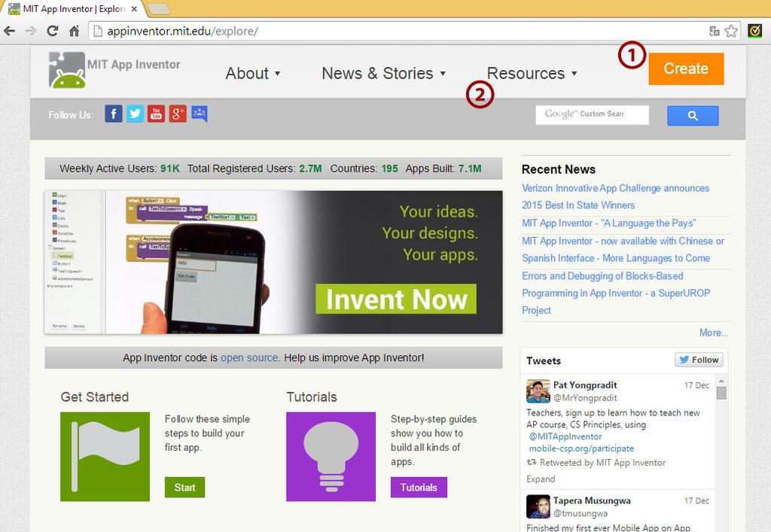The height and width of the screenshot is (532, 771).
Task: Open the open source link
Action: pos(250,357)
